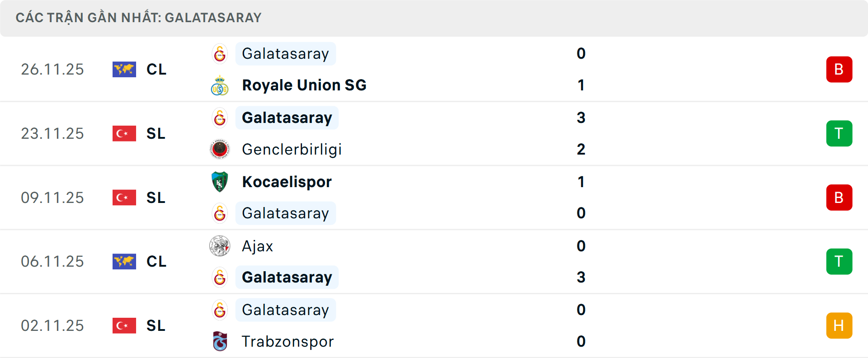Image resolution: width=868 pixels, height=358 pixels.
Task: Click the date 02.11.25
Action: (52, 325)
